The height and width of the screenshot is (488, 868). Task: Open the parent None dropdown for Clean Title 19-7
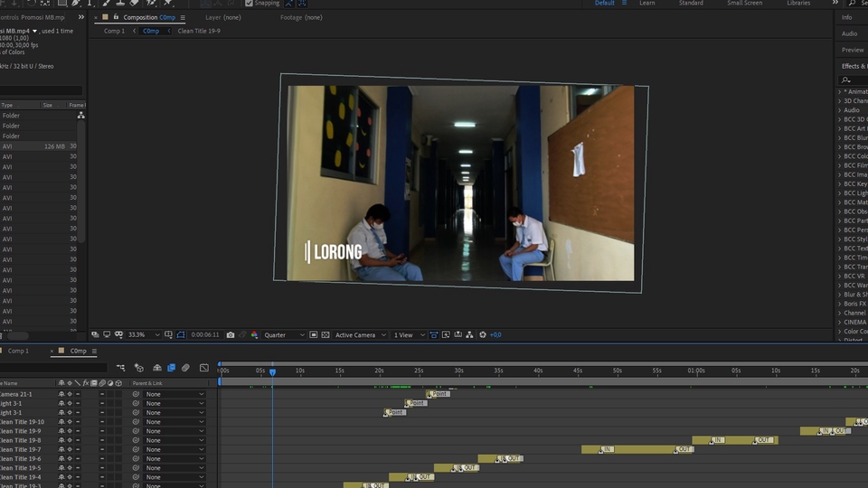pos(175,449)
